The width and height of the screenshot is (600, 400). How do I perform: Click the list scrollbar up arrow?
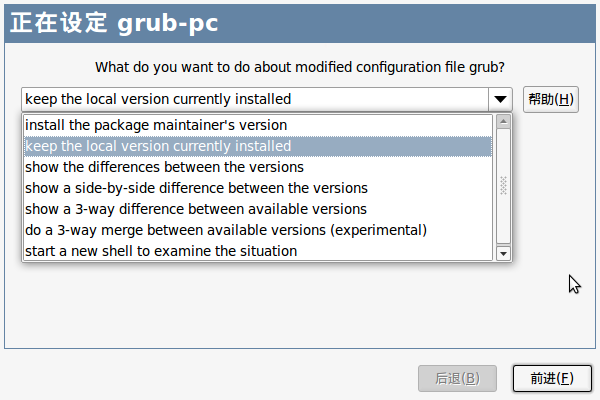click(503, 122)
